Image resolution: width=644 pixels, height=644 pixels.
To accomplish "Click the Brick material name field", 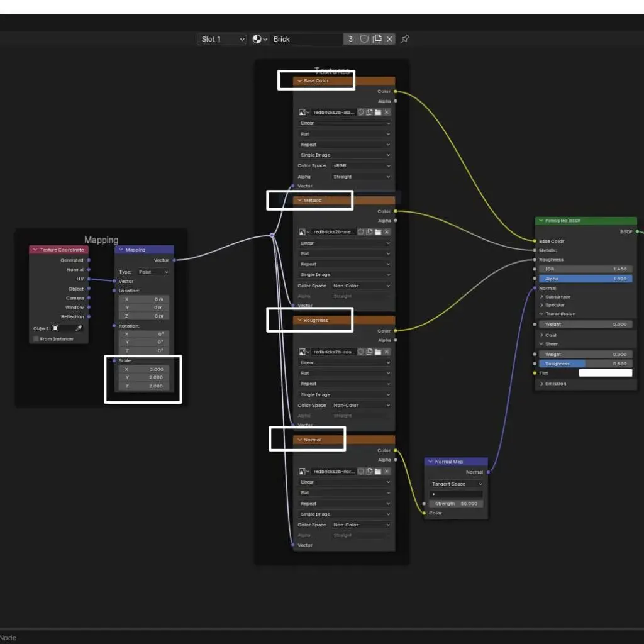I will [x=307, y=39].
